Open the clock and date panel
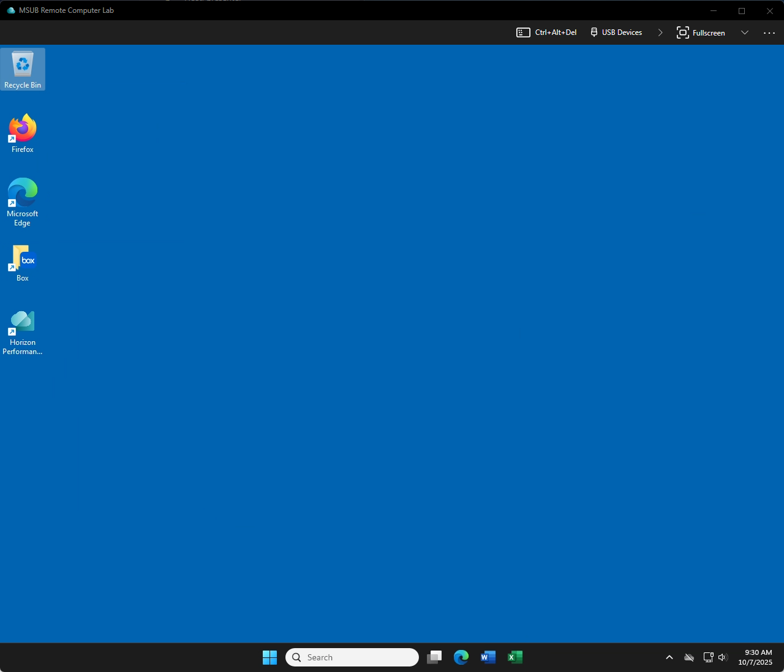Screen dimensions: 784x672 [x=755, y=657]
